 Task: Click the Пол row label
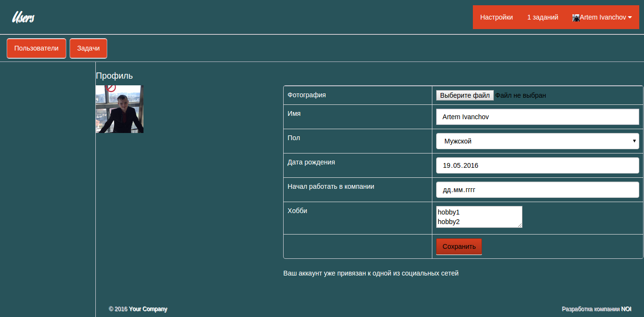(x=294, y=138)
